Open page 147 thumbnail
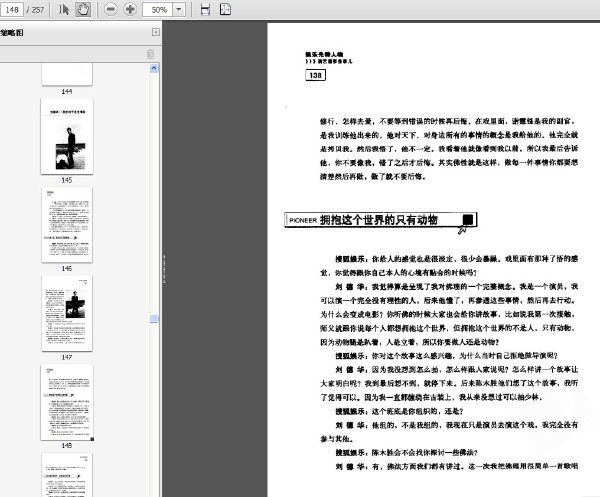This screenshot has width=600, height=497. 67,313
